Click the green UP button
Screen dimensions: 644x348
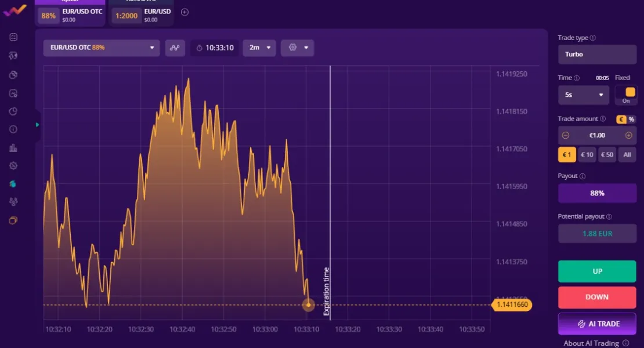[597, 271]
